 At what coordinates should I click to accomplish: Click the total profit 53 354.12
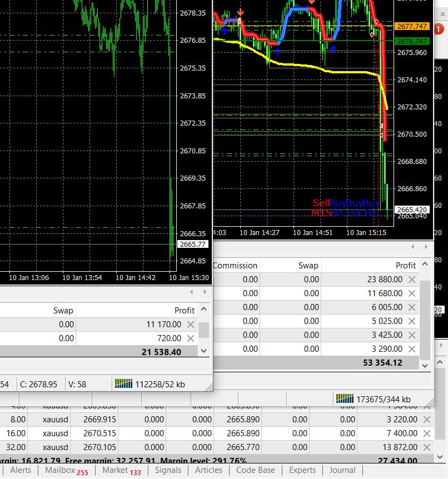[x=382, y=363]
